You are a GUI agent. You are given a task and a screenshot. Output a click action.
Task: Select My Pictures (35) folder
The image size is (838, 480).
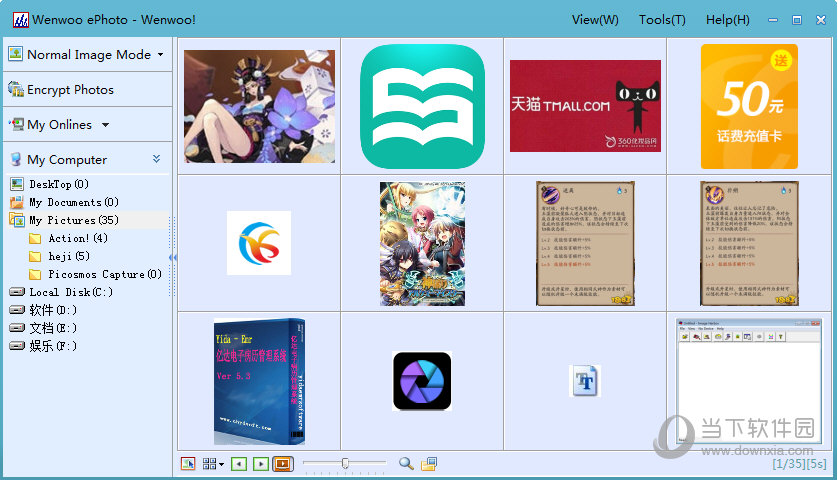pos(74,220)
